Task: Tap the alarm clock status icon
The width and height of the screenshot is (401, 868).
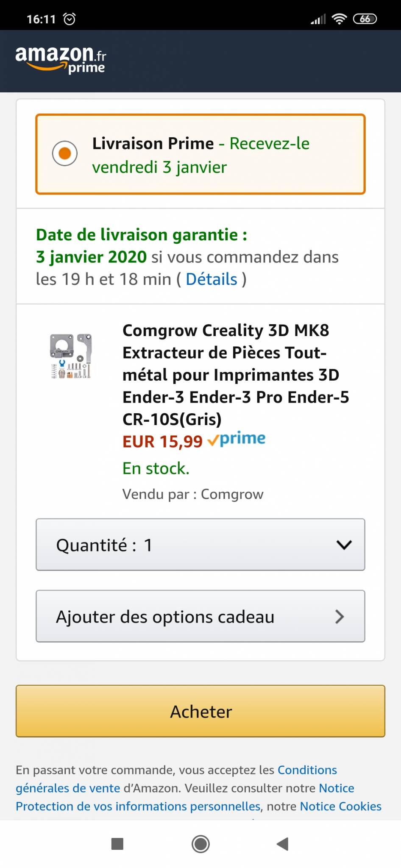Action: 69,19
